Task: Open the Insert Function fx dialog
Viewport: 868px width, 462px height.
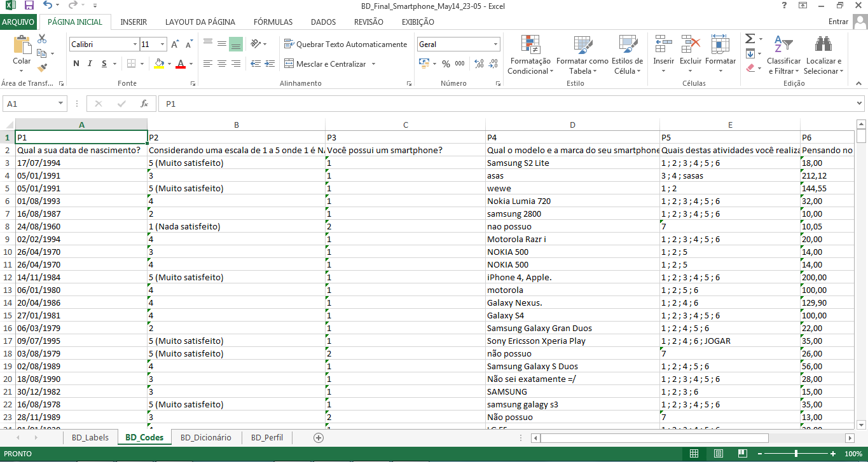Action: click(144, 104)
